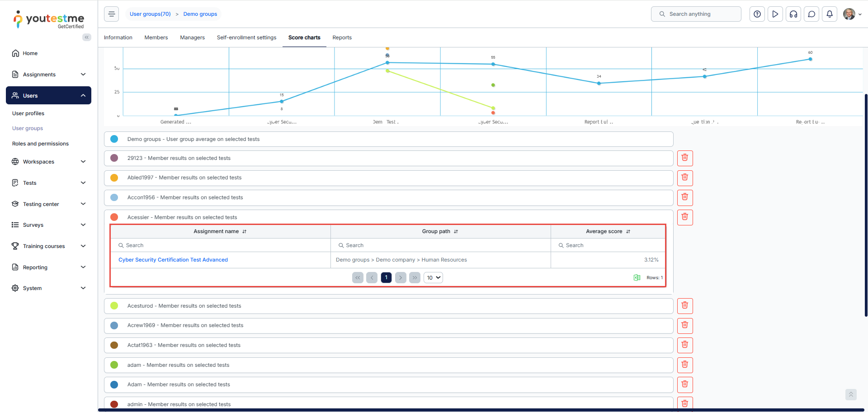Viewport: 868px width, 412px height.
Task: Toggle Abled1997 member results series
Action: point(184,178)
